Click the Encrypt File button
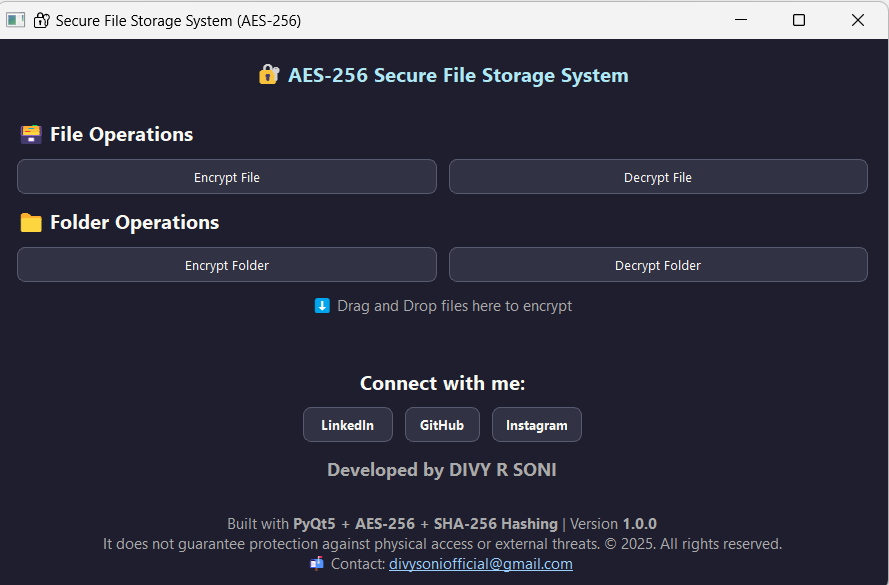The height and width of the screenshot is (585, 889). [x=227, y=177]
